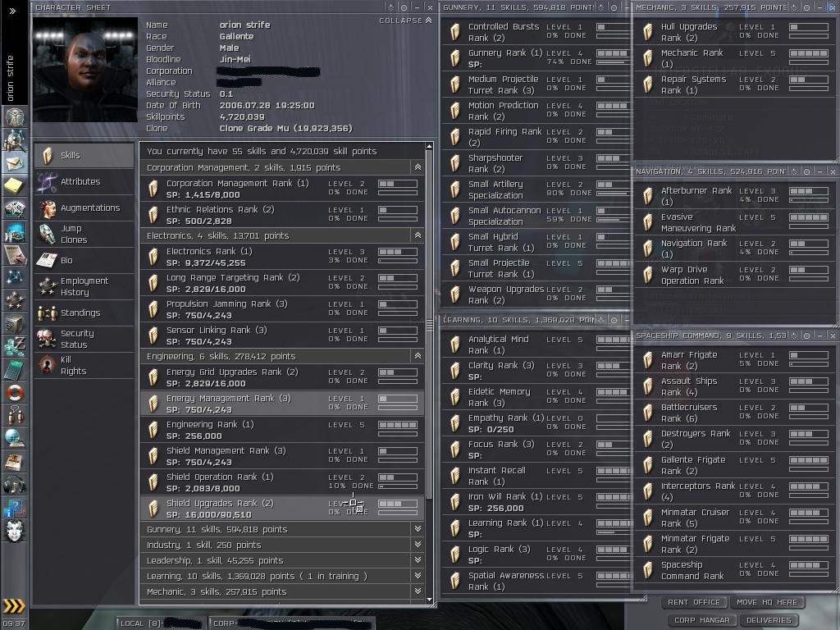This screenshot has width=840, height=630.
Task: Click the skill list scroll-down arrow
Action: pos(429,600)
